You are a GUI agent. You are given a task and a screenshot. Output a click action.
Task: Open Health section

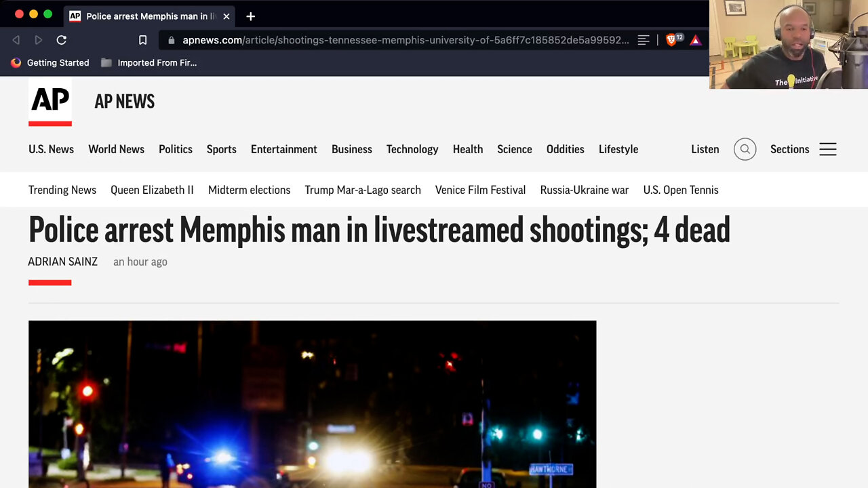coord(468,149)
